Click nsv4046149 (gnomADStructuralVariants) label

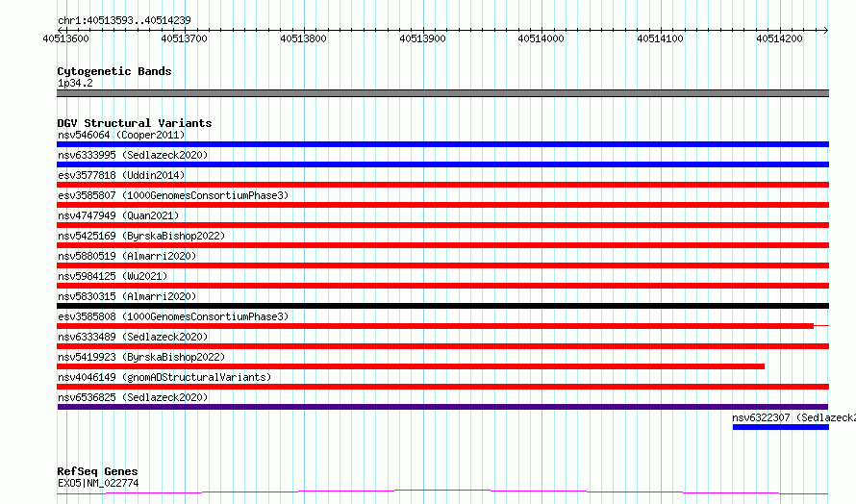(x=164, y=377)
